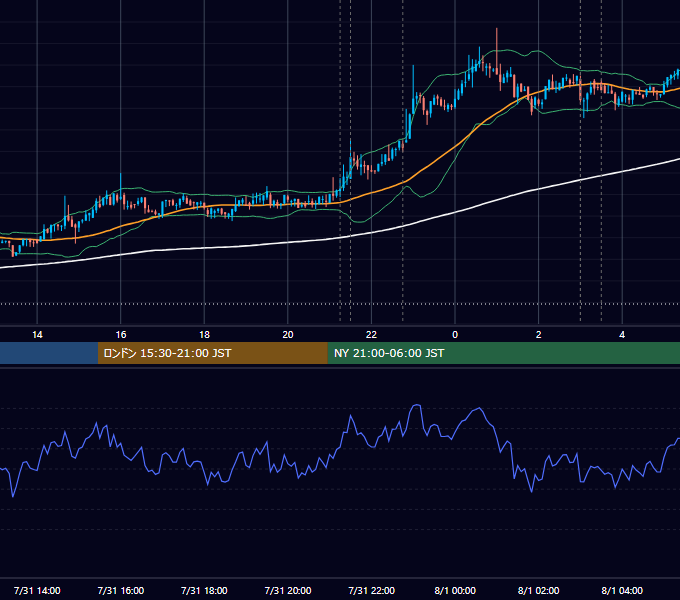Click the 20 hour axis label
Image resolution: width=680 pixels, height=600 pixels.
click(x=288, y=335)
